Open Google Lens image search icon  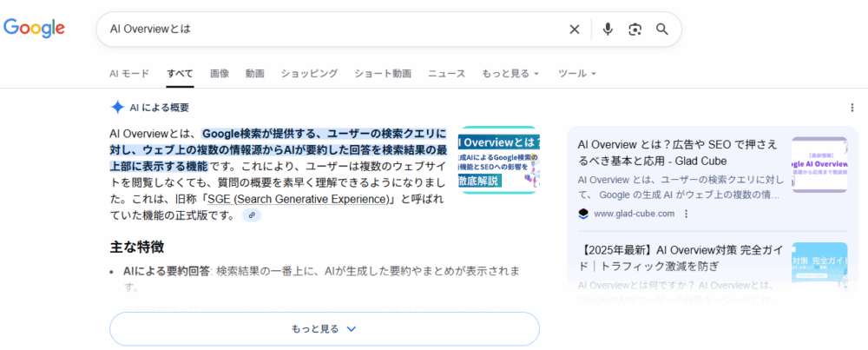[635, 30]
